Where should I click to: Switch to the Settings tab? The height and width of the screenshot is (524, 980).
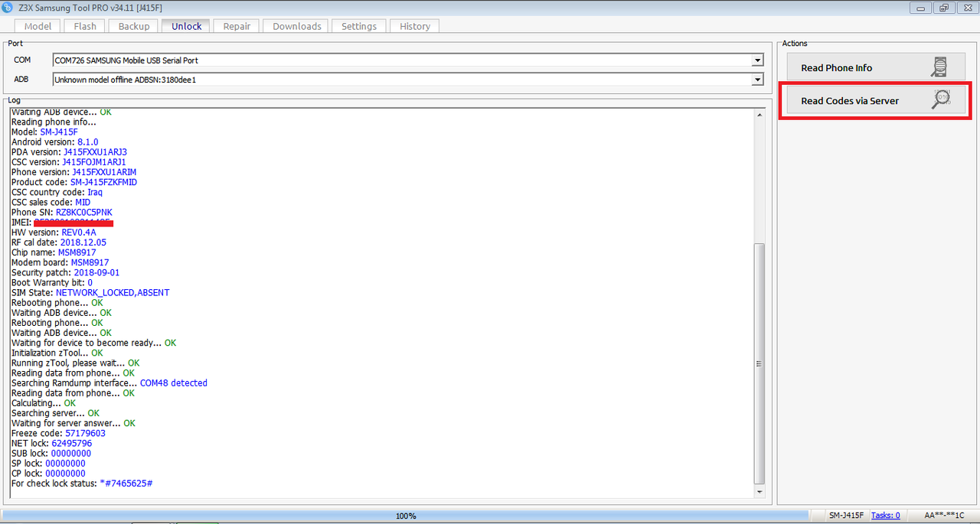tap(359, 26)
